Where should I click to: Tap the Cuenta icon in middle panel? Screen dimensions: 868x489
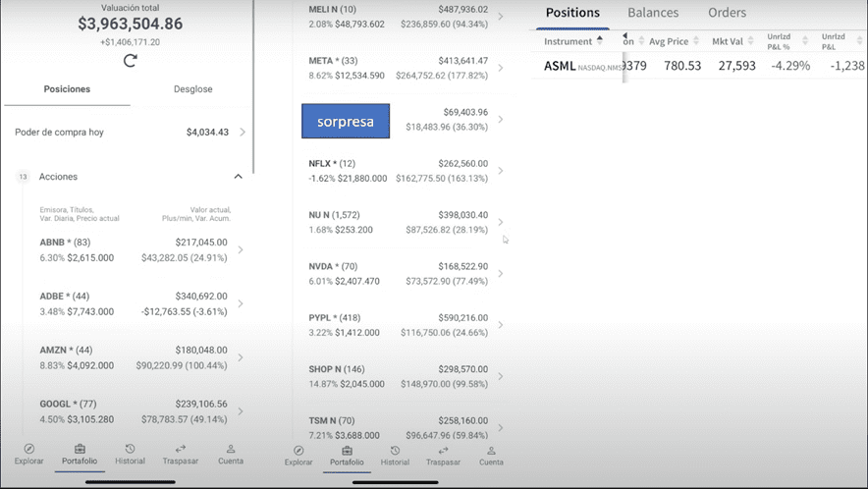[491, 451]
